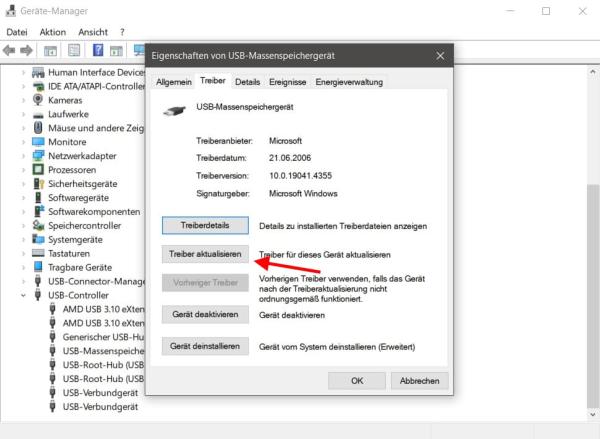
Task: Expand the Laufwerke category
Action: coord(24,114)
